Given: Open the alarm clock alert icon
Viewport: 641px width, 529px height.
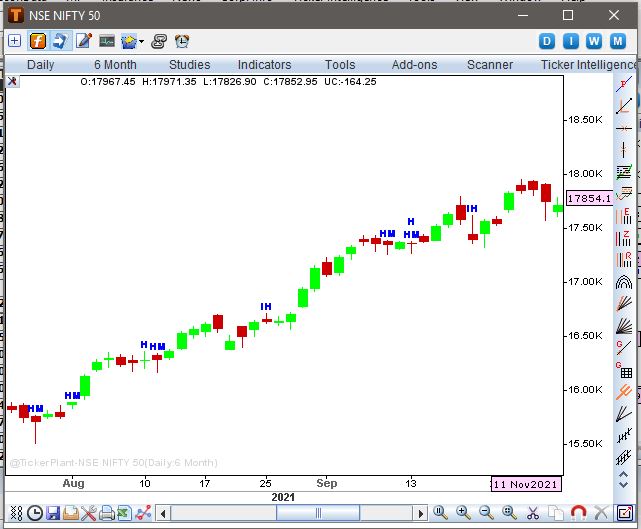Looking at the screenshot, I should [182, 41].
